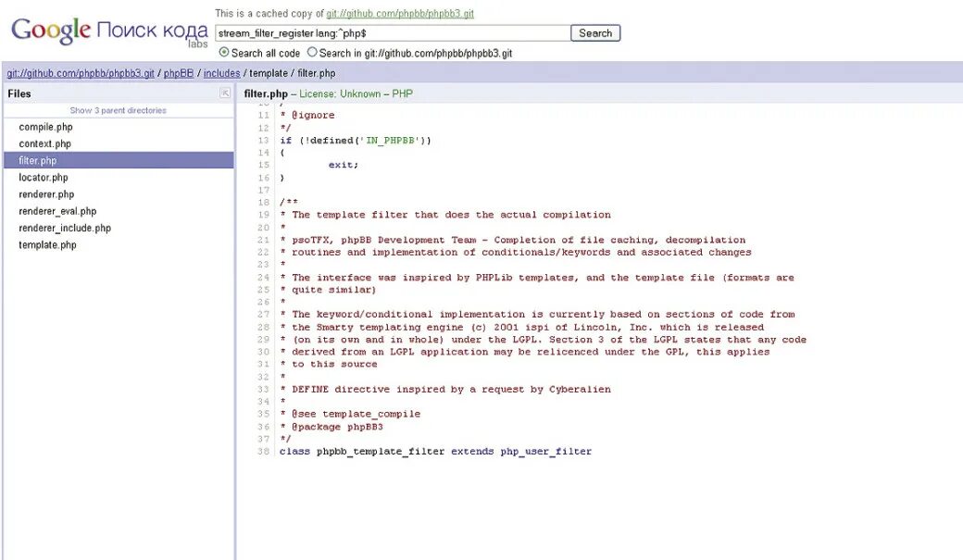Viewport: 963px width, 560px height.
Task: Click the 'class phpbb_template_filter extends php_user_filter' line
Action: 435,452
